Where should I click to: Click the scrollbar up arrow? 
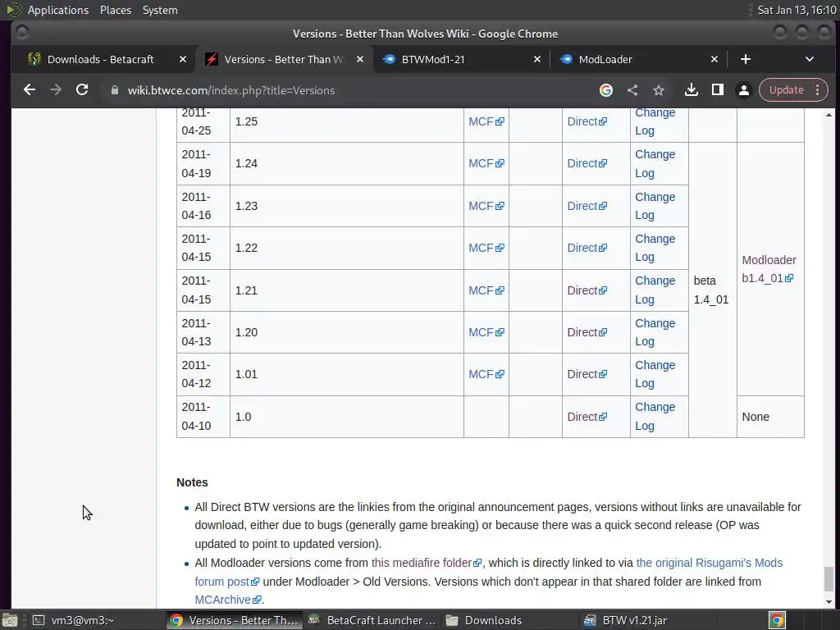coord(829,115)
